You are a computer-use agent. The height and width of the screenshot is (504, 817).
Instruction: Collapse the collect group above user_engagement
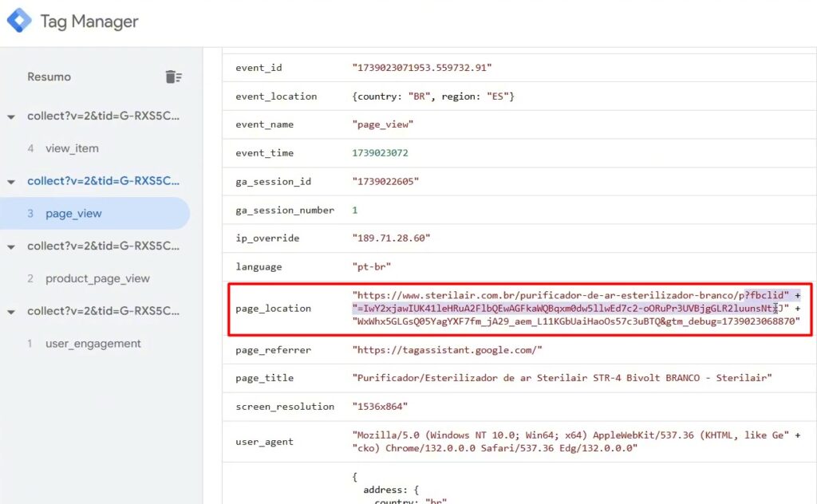[11, 312]
